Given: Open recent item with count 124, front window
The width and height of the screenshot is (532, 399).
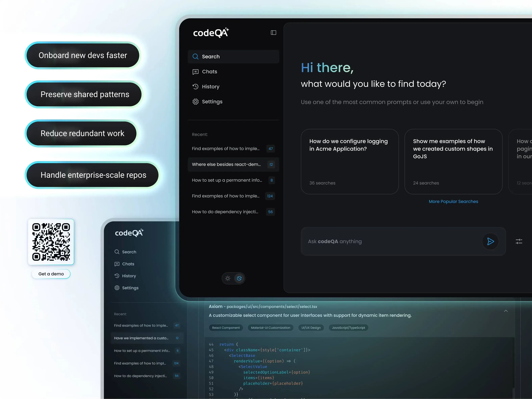Looking at the screenshot, I should [x=233, y=196].
